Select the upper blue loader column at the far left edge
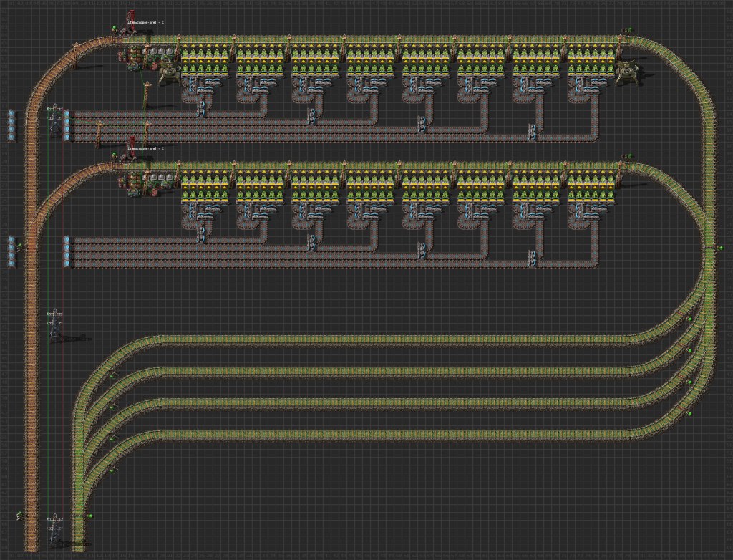The width and height of the screenshot is (733, 560). (x=11, y=125)
